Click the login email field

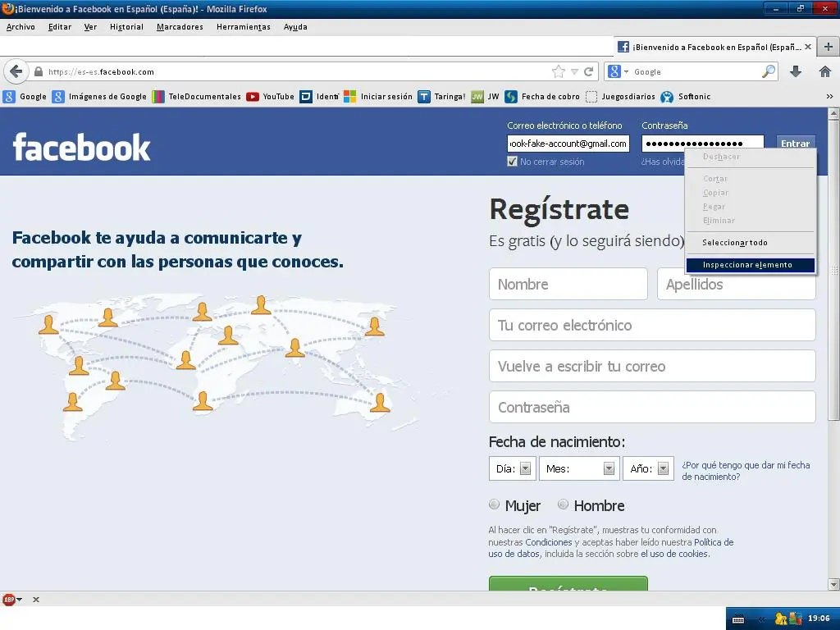coord(568,143)
